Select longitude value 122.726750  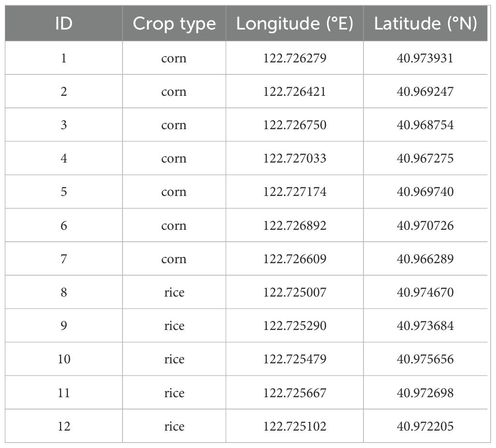[x=295, y=125]
